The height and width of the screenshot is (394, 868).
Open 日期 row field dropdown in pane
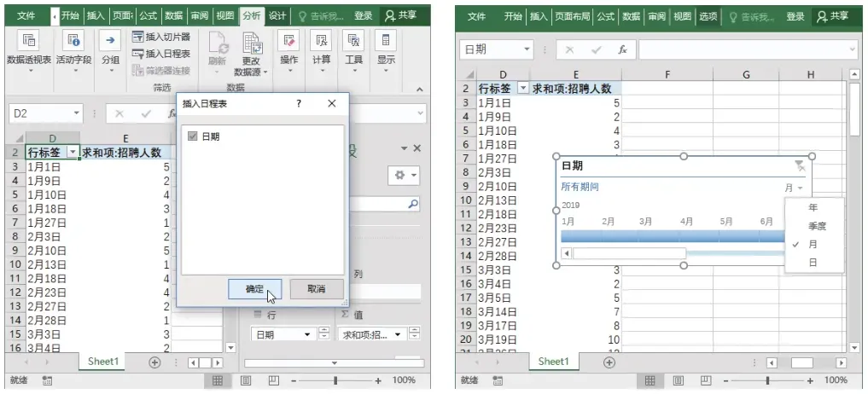tap(308, 335)
